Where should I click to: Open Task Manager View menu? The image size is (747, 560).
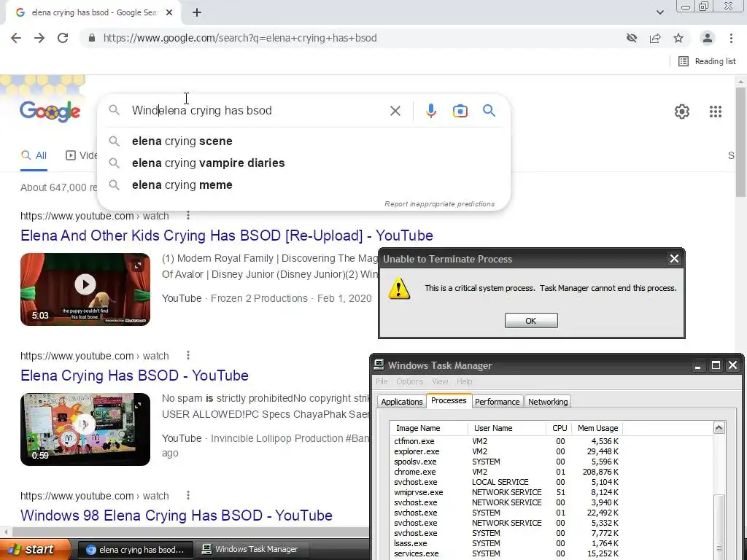coord(440,381)
